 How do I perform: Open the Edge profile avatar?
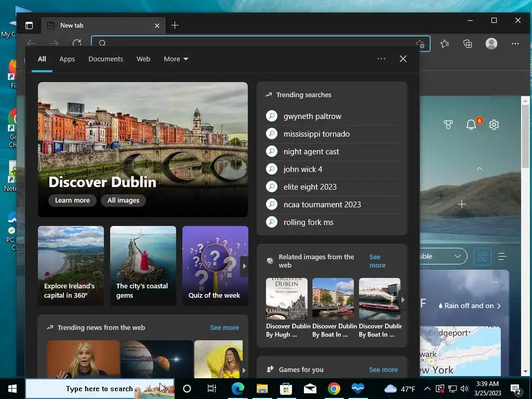[x=491, y=44]
